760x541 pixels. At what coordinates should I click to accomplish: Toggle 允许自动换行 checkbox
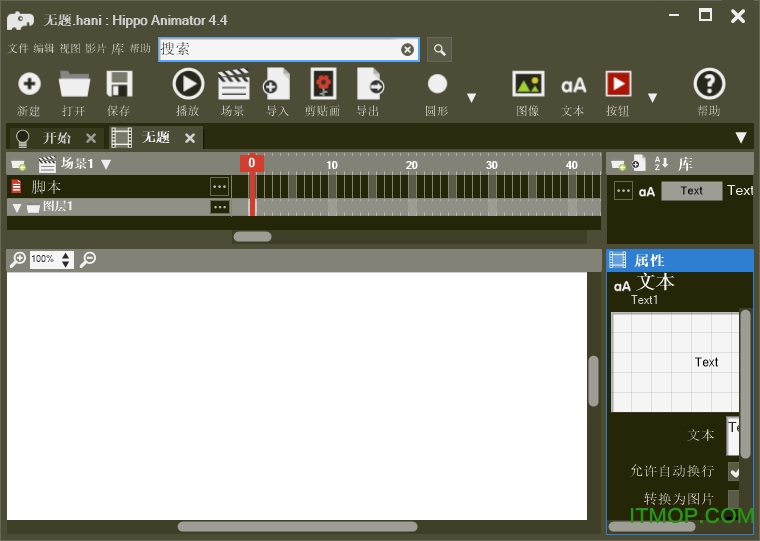[x=733, y=471]
